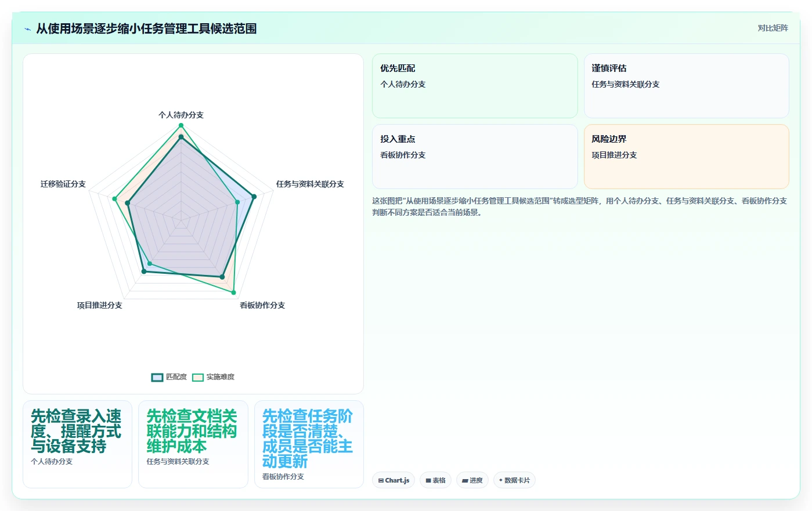Select the card 先检查文档关联能力和结构维护成本
Viewport: 812px width, 511px height.
point(193,444)
